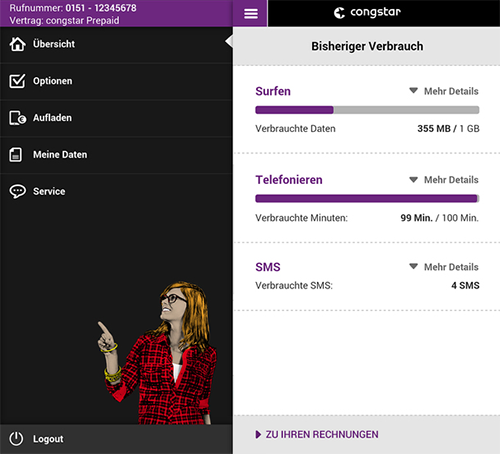Click the home icon next to Übersicht
Image resolution: width=500 pixels, height=454 pixels.
(x=17, y=44)
